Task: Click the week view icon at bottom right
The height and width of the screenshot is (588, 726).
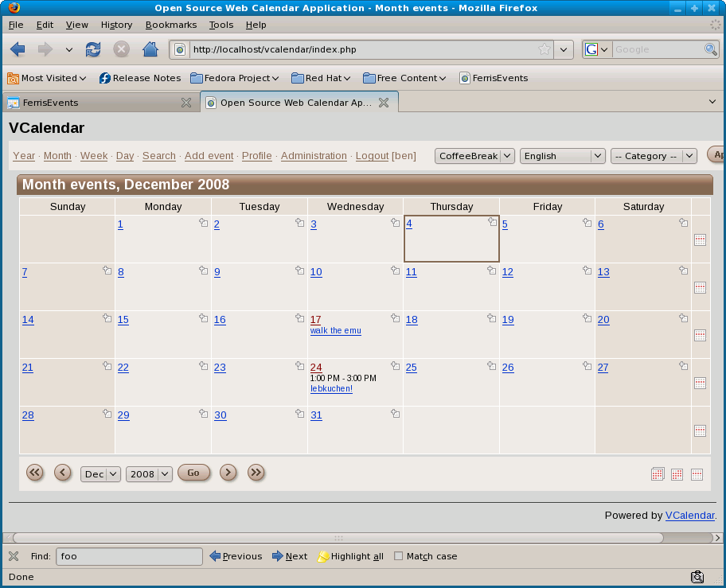Action: [697, 474]
